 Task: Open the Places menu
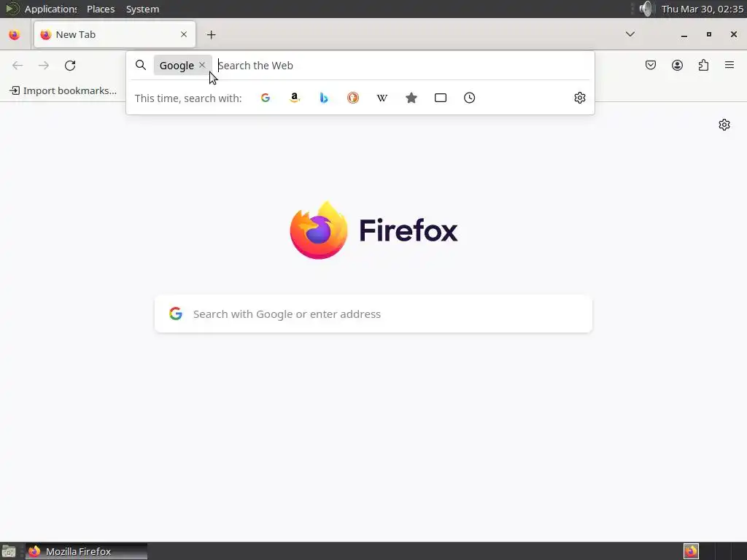101,9
